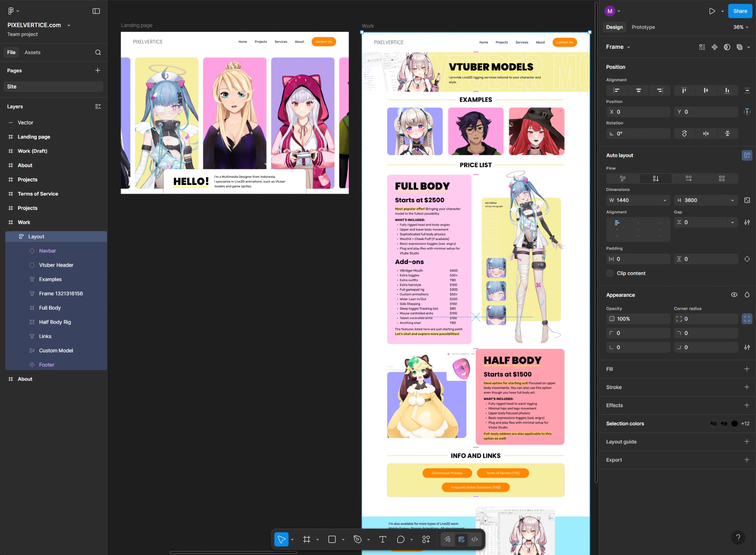This screenshot has width=756, height=555.
Task: Switch to the Prototype tab
Action: pyautogui.click(x=643, y=27)
